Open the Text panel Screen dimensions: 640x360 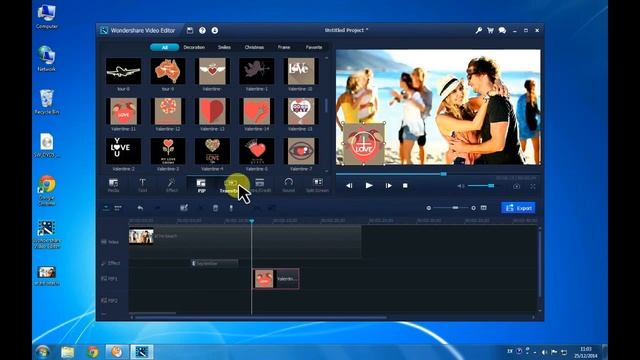(x=142, y=185)
